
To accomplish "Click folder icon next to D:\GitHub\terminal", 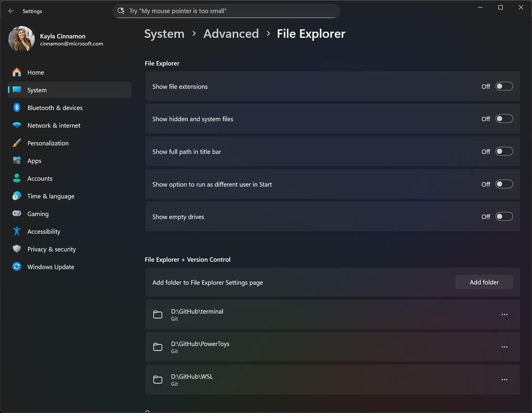I will click(x=158, y=314).
